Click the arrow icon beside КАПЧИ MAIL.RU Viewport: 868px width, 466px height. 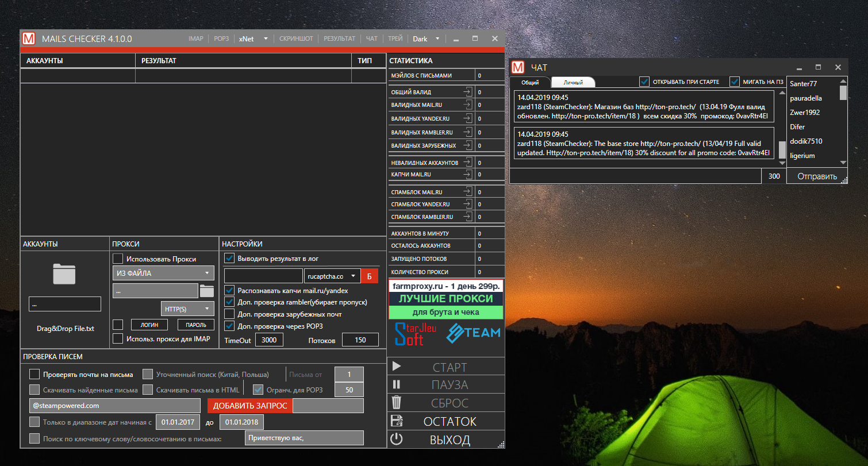point(468,175)
